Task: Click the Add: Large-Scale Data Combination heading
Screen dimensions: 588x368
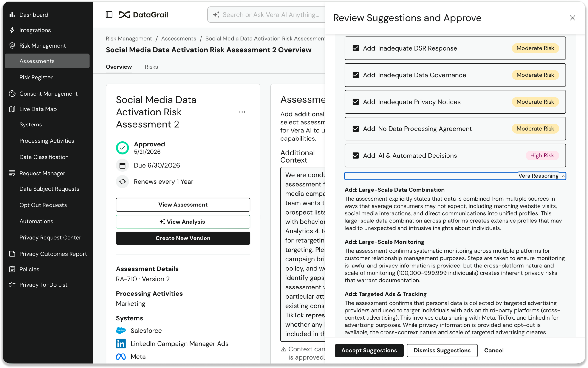Action: 394,190
